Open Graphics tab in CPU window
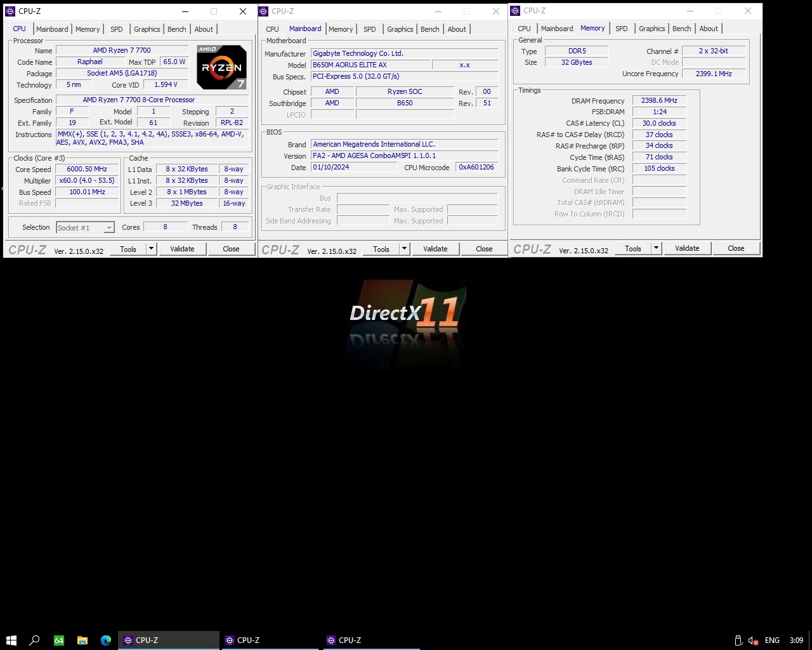 coord(147,29)
